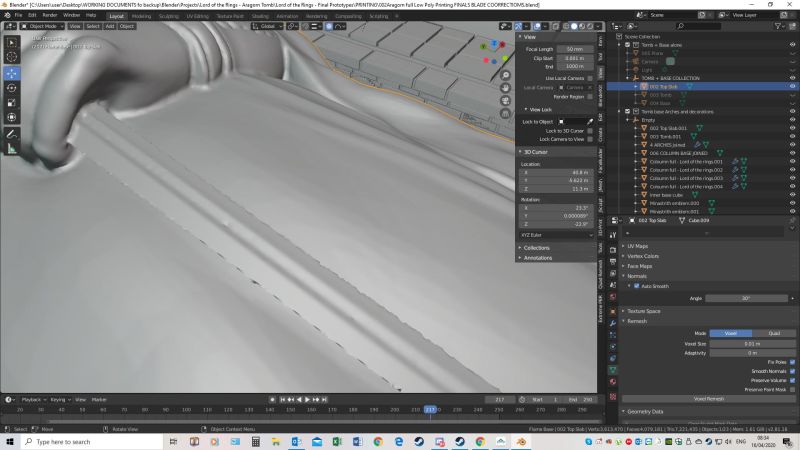Expand the Face Maps panel

[639, 266]
